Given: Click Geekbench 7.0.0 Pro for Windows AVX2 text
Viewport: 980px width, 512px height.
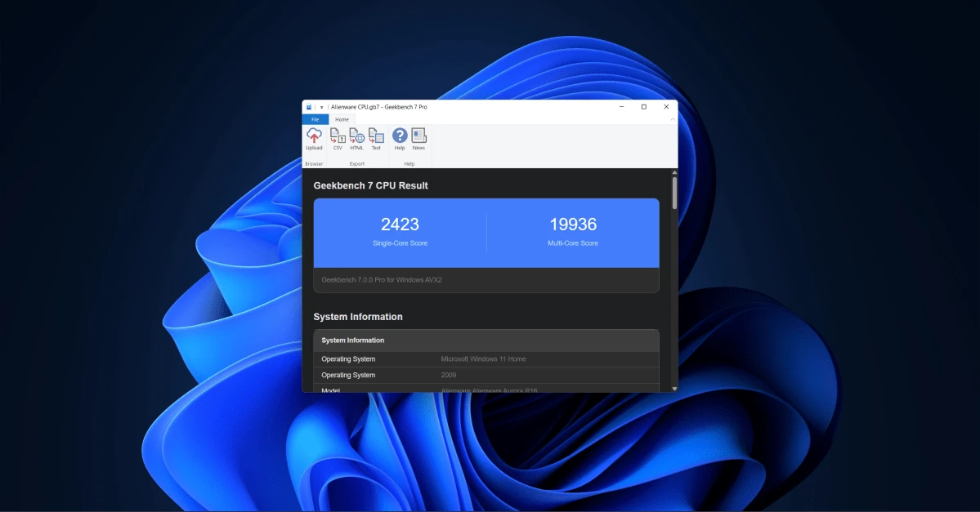Looking at the screenshot, I should (381, 280).
